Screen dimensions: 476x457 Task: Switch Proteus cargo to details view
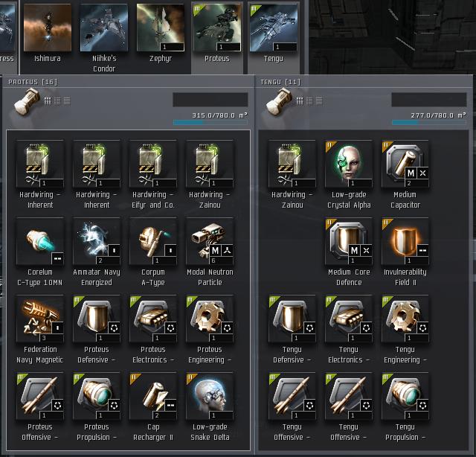pos(57,101)
